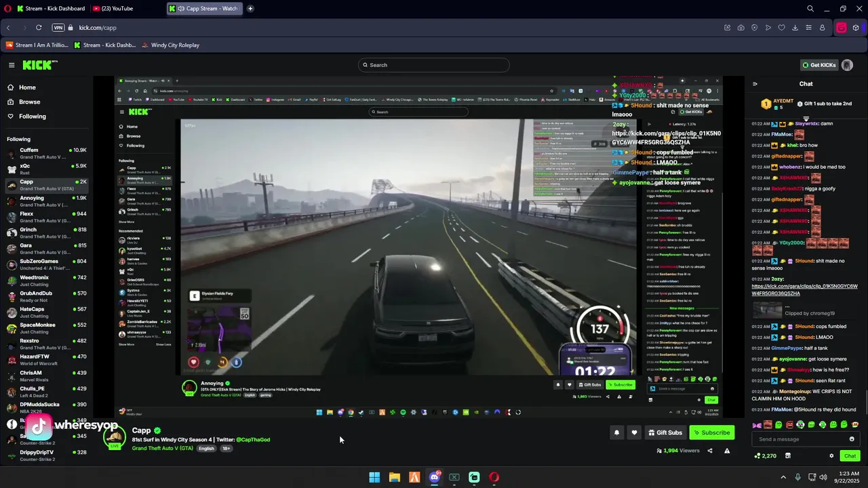Click the @CapThaGod Twitter link
Image resolution: width=868 pixels, height=488 pixels.
253,440
